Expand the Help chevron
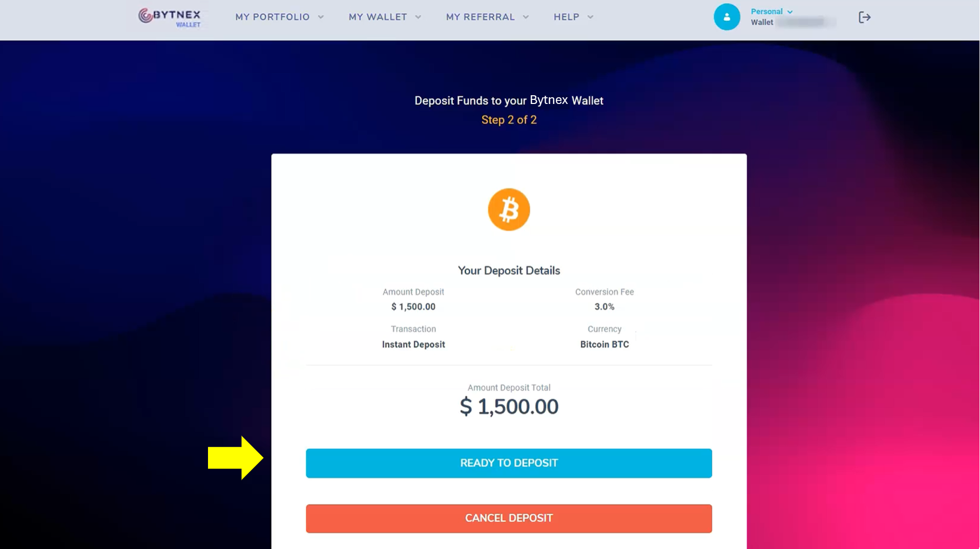 pos(591,17)
